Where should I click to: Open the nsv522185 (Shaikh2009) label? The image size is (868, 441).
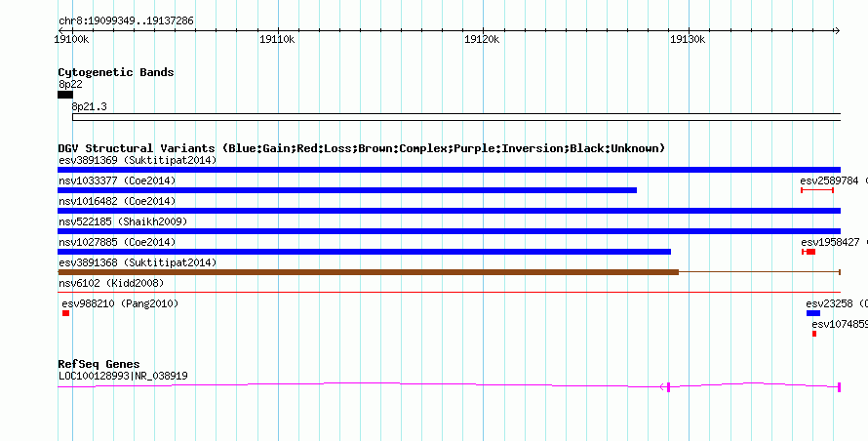click(x=124, y=221)
